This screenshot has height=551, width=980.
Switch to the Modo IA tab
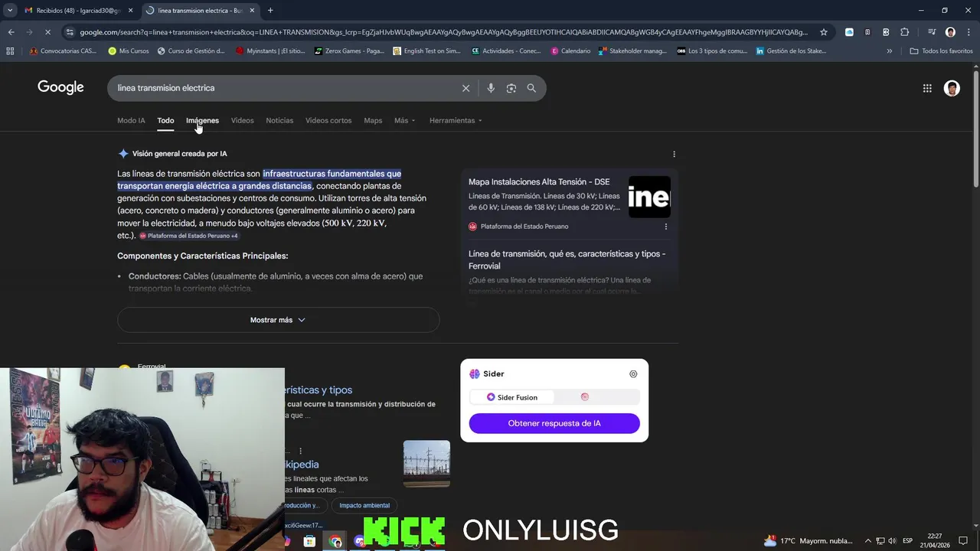point(131,121)
